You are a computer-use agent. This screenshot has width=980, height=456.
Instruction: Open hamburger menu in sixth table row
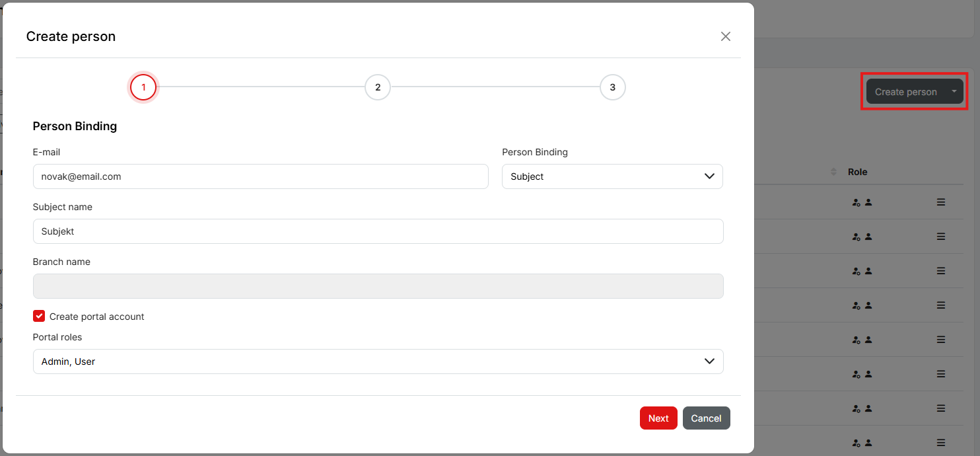[941, 374]
